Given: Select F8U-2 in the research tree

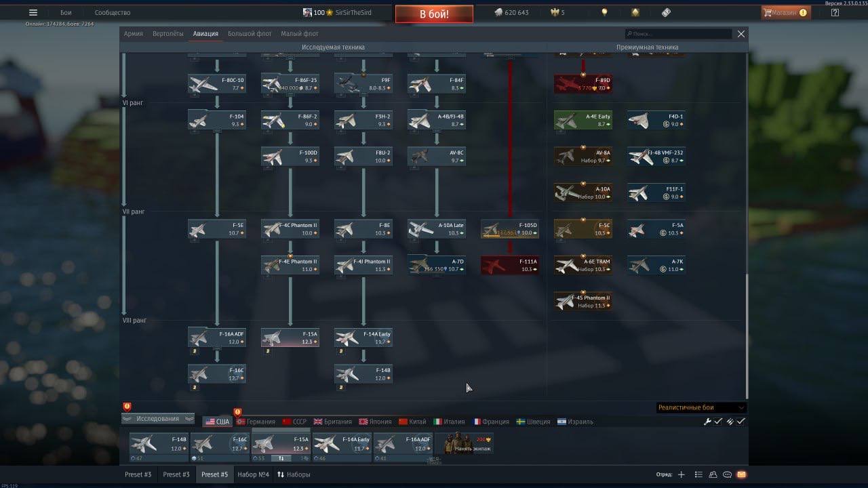Looking at the screenshot, I should click(363, 157).
